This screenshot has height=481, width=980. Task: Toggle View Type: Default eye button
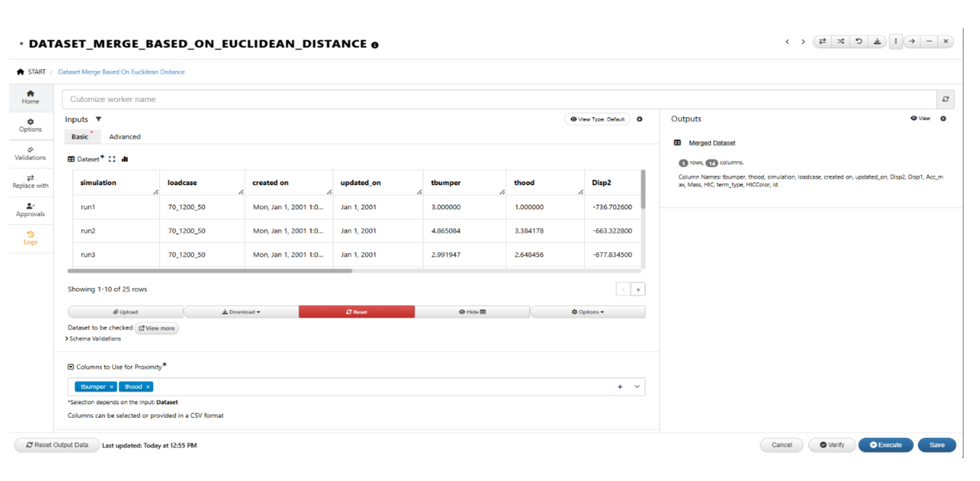[x=597, y=119]
